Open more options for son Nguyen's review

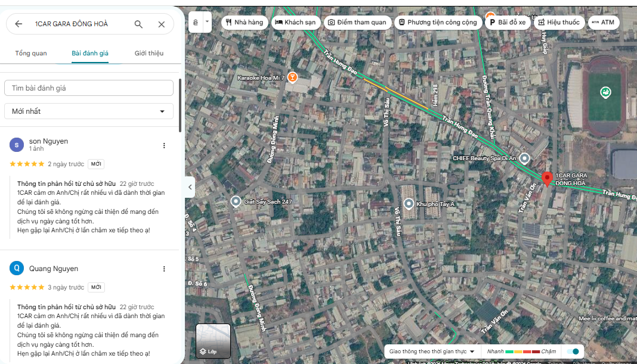(x=164, y=145)
